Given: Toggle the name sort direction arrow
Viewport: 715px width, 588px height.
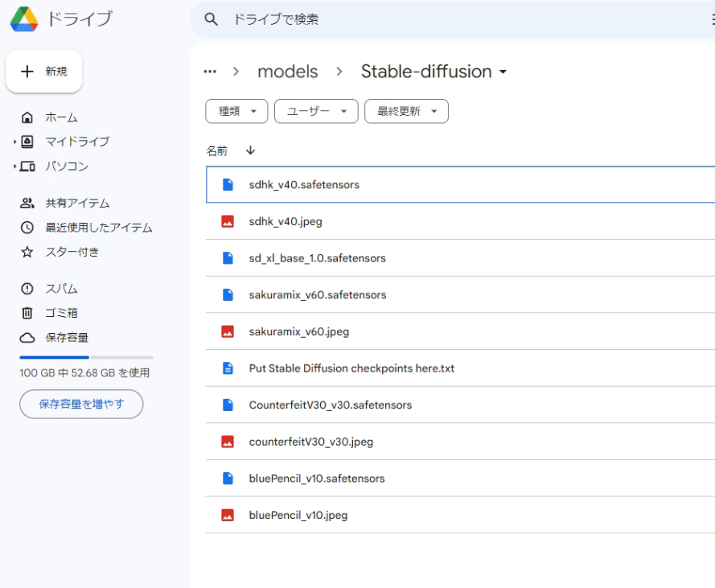Looking at the screenshot, I should point(250,150).
